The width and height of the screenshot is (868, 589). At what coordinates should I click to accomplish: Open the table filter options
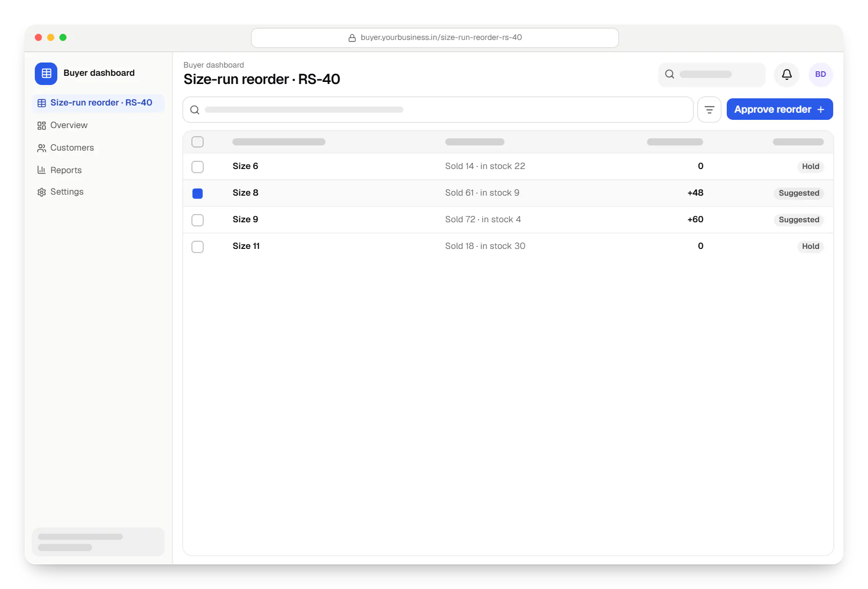coord(709,110)
